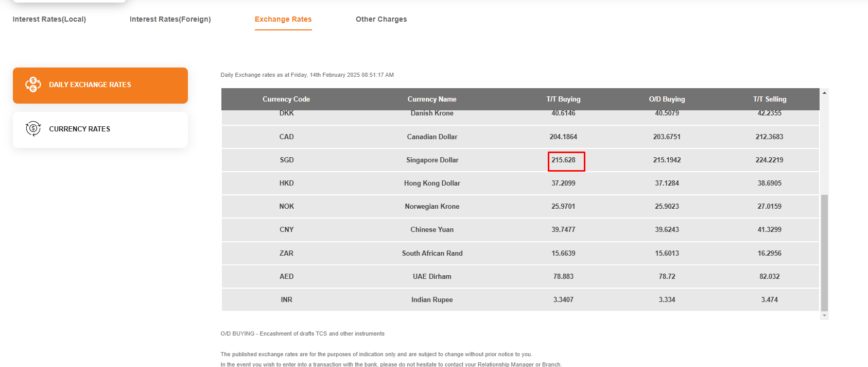Viewport: 868px width, 367px height.
Task: Open the Other Charges tab
Action: [381, 19]
